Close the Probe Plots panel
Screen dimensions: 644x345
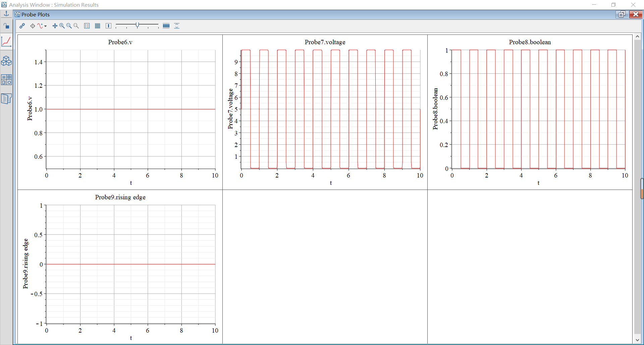(635, 14)
